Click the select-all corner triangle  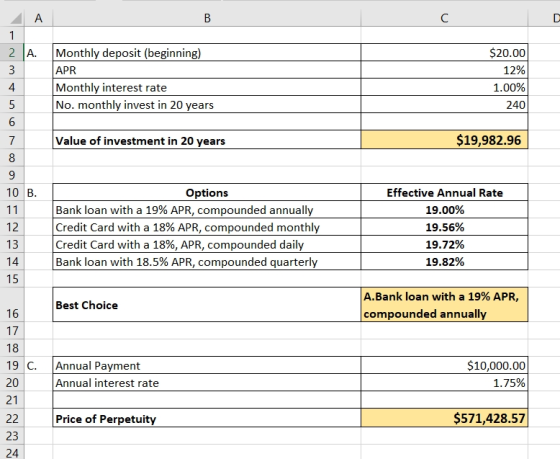[15, 18]
